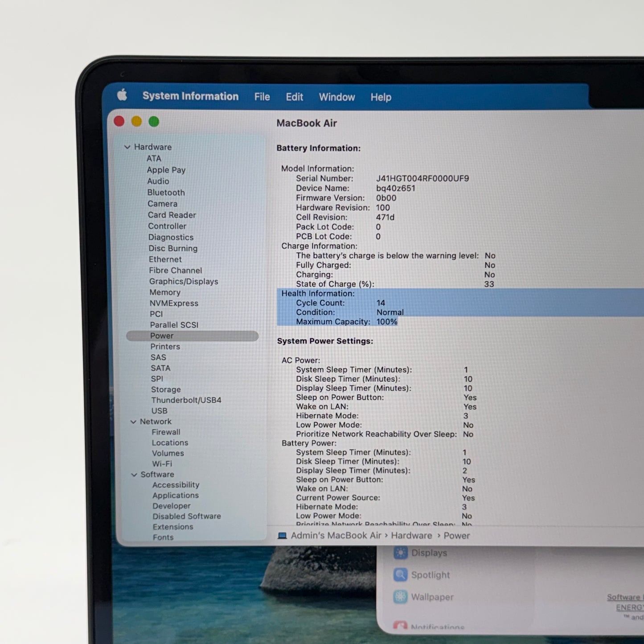Click the Notifications settings icon
The width and height of the screenshot is (644, 644).
[401, 626]
